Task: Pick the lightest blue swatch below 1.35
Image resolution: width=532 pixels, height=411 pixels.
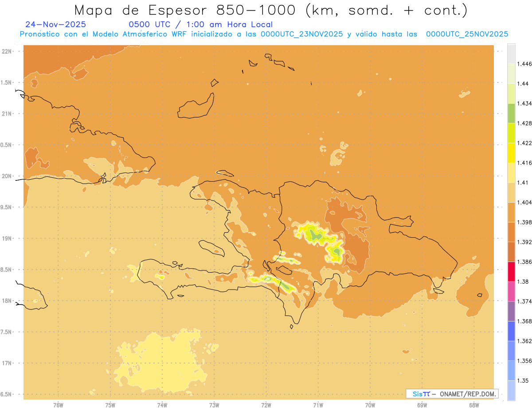Action: tap(511, 391)
